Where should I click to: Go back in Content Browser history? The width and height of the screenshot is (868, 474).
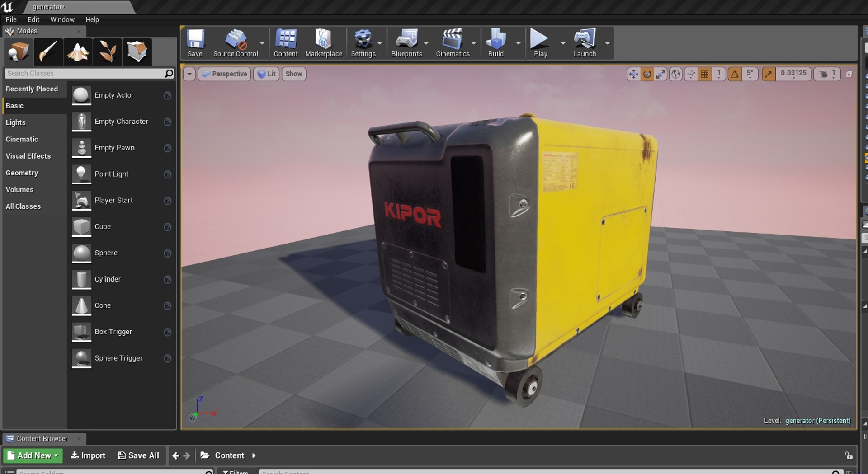coord(176,456)
